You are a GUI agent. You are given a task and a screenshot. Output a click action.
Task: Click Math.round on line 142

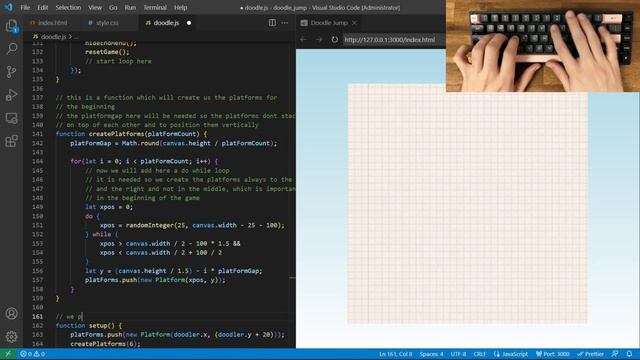(140, 143)
